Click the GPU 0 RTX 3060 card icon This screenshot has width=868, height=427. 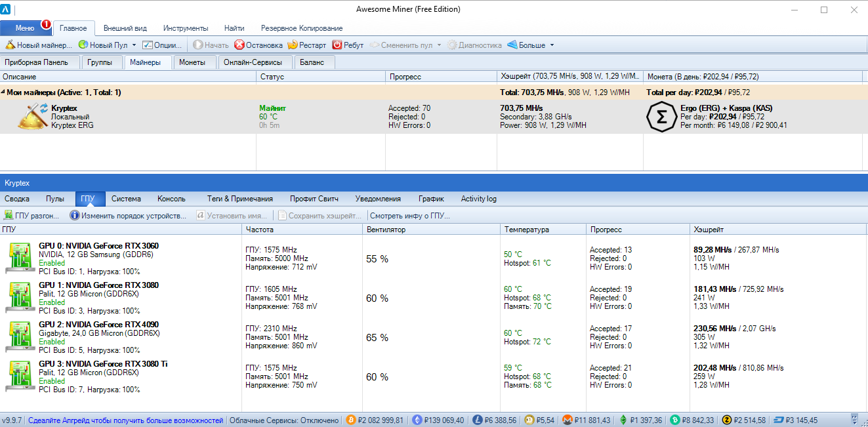tap(19, 258)
